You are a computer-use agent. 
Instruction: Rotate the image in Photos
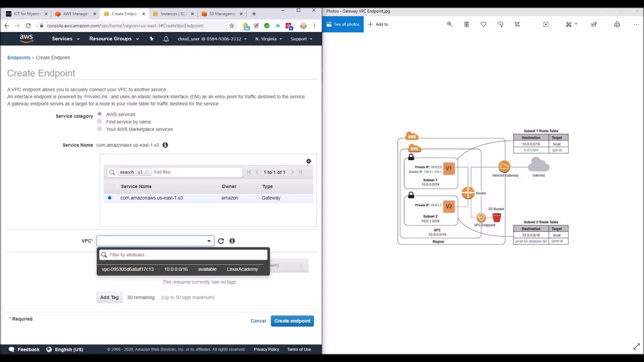(x=500, y=24)
